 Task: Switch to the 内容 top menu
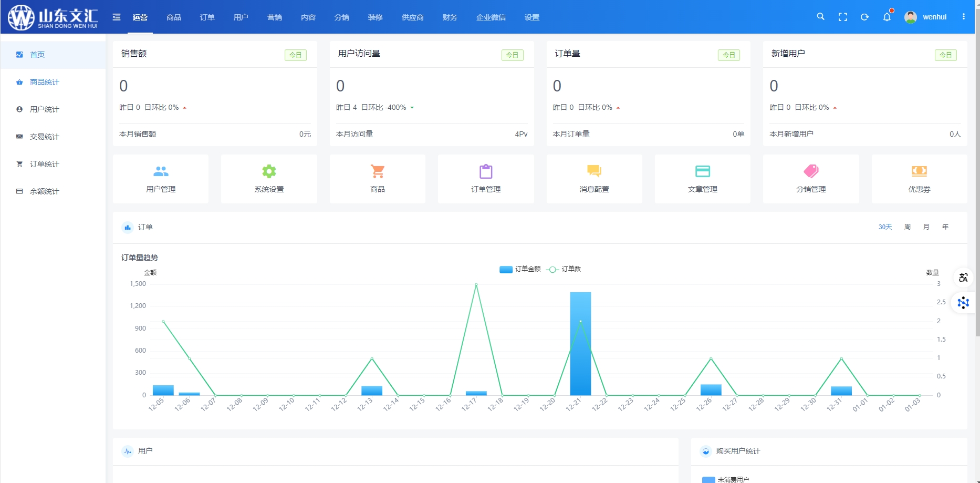pos(308,17)
